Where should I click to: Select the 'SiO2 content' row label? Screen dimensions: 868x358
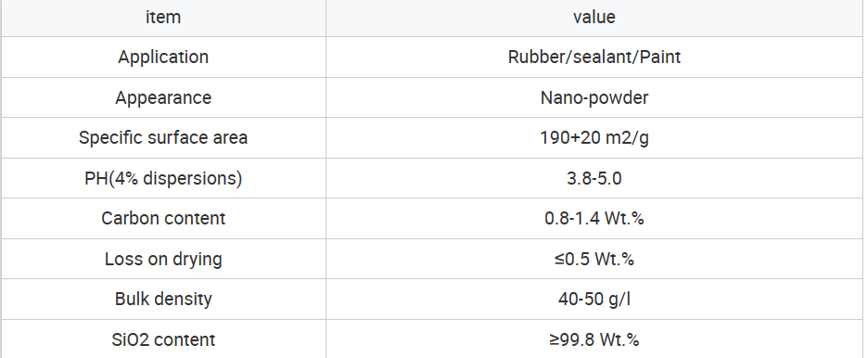(163, 339)
